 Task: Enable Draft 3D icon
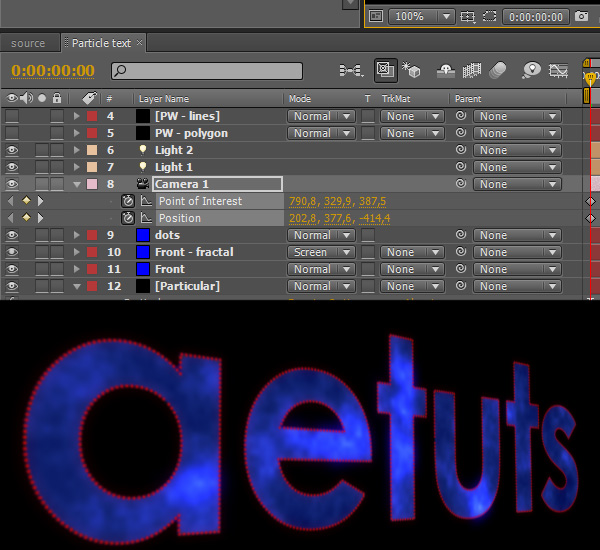(x=411, y=70)
